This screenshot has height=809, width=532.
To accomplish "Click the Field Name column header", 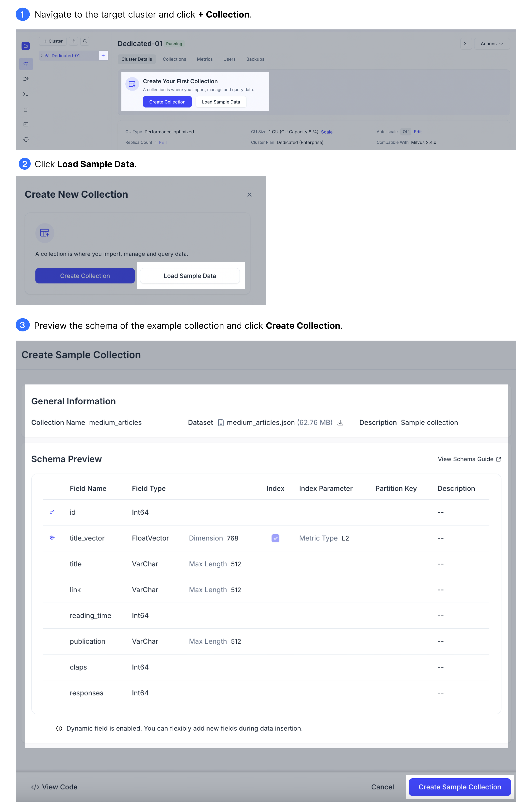I will 88,488.
